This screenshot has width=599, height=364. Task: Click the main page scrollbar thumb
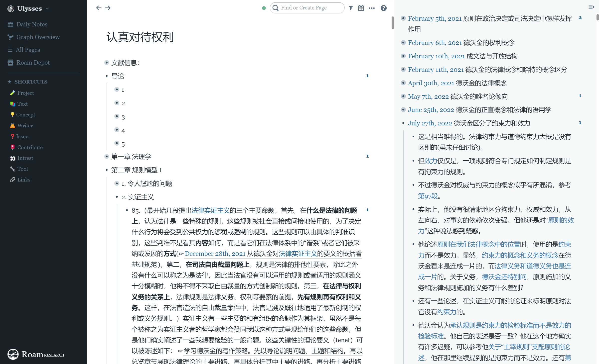click(x=393, y=23)
